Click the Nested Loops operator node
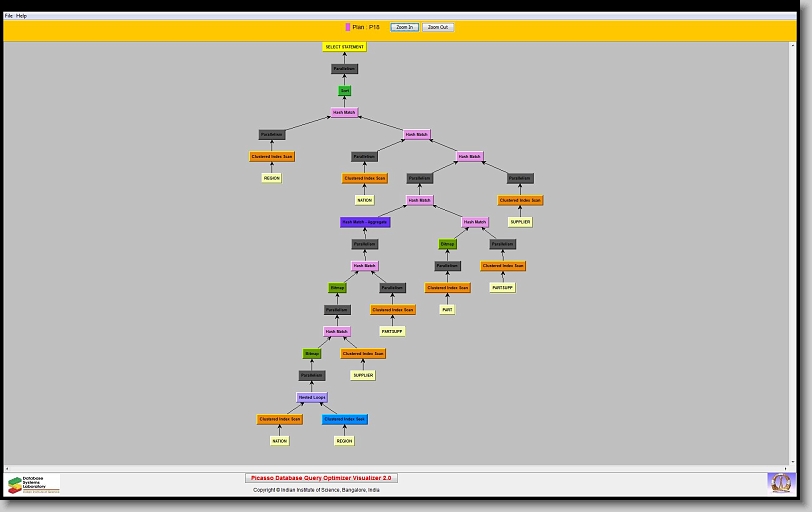The width and height of the screenshot is (812, 512). pos(312,397)
